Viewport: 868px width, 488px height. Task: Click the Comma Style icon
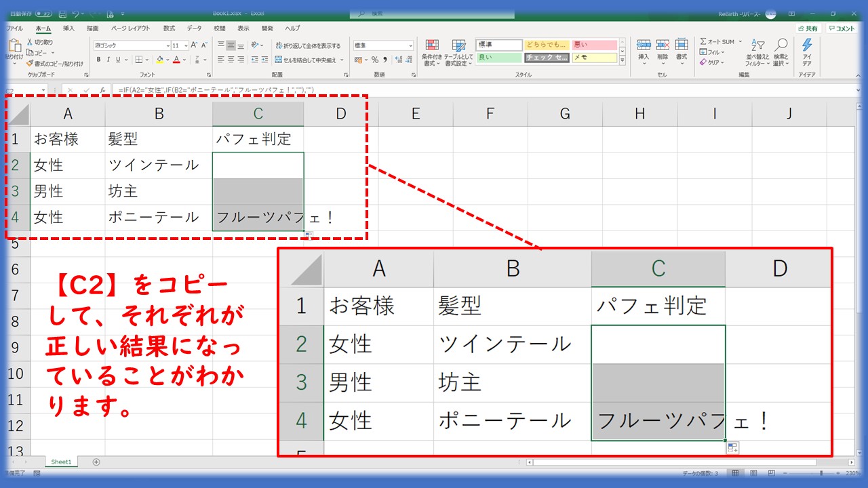385,60
